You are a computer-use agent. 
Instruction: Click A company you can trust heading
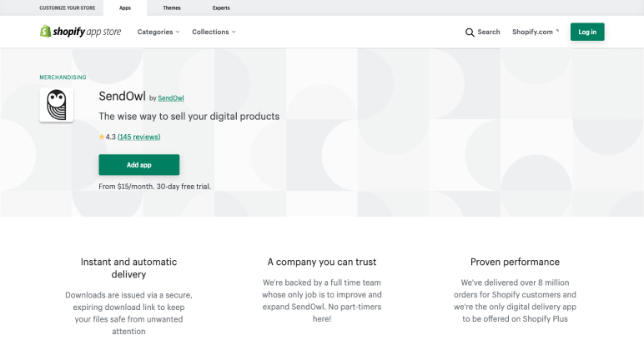click(322, 262)
